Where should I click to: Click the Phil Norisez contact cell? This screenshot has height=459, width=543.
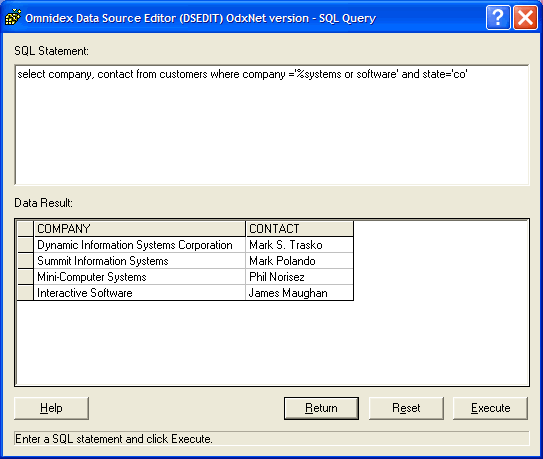(300, 277)
